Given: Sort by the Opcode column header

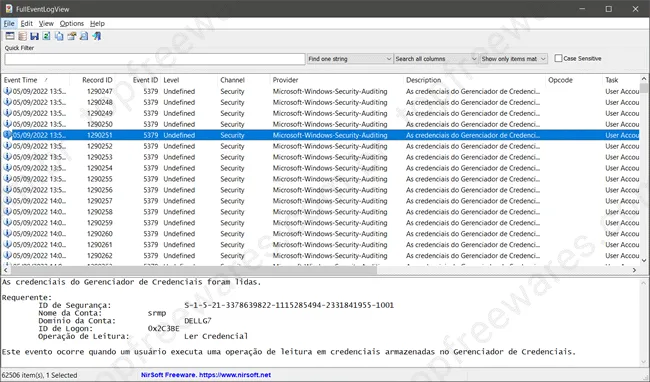Looking at the screenshot, I should [x=574, y=80].
